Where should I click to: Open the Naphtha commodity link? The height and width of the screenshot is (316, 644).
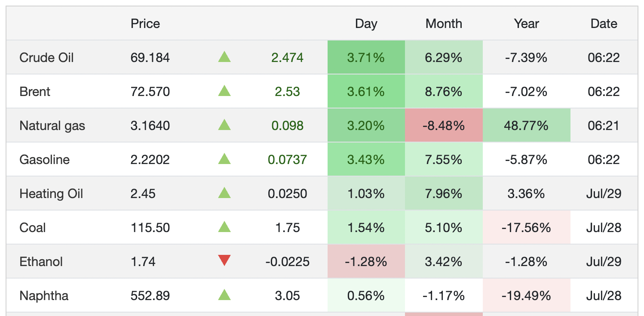tap(44, 296)
